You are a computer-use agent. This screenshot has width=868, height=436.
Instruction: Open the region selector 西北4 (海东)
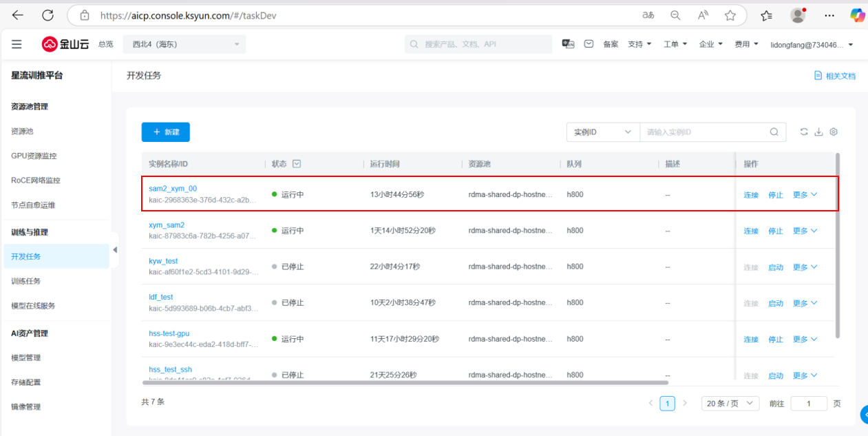pos(184,44)
